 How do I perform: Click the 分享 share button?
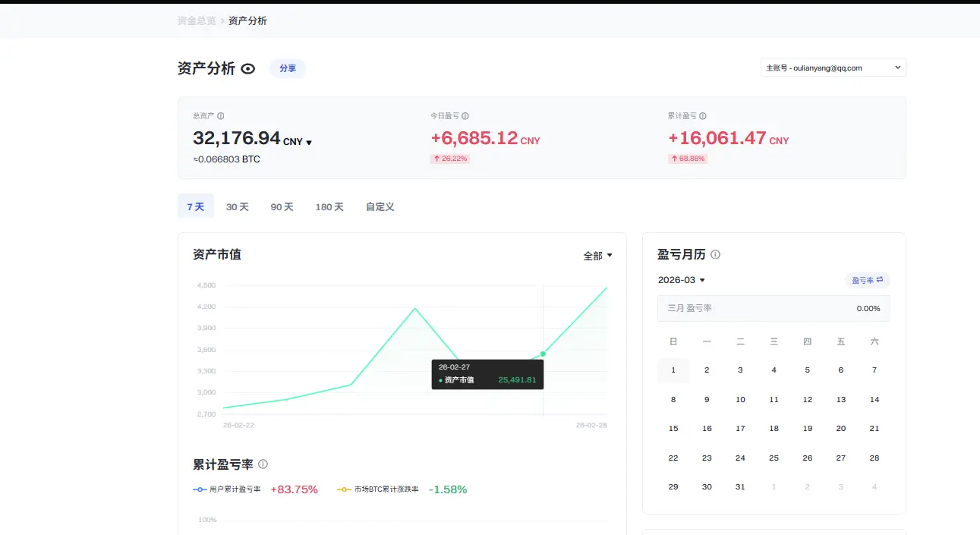pyautogui.click(x=288, y=68)
